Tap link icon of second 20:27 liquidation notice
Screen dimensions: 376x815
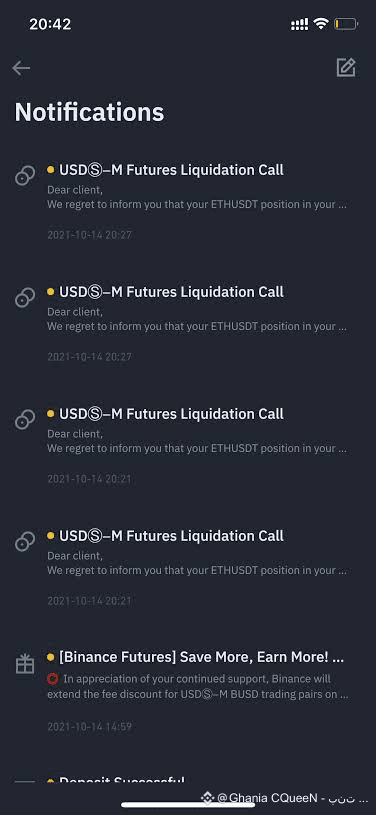tap(25, 298)
